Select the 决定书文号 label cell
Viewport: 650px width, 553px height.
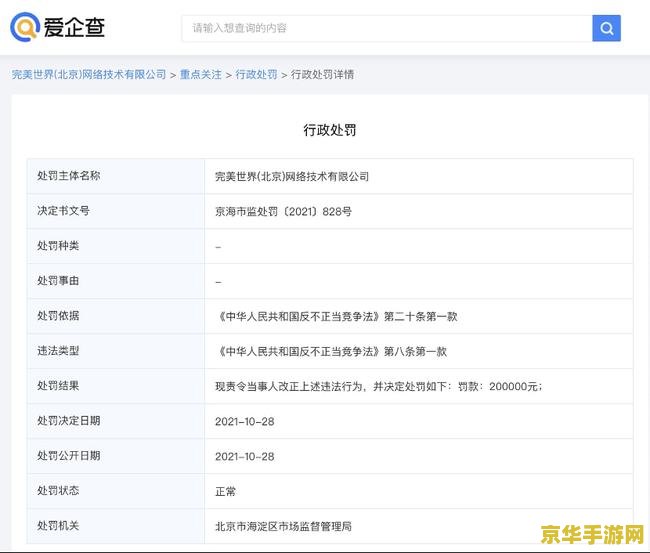point(116,211)
